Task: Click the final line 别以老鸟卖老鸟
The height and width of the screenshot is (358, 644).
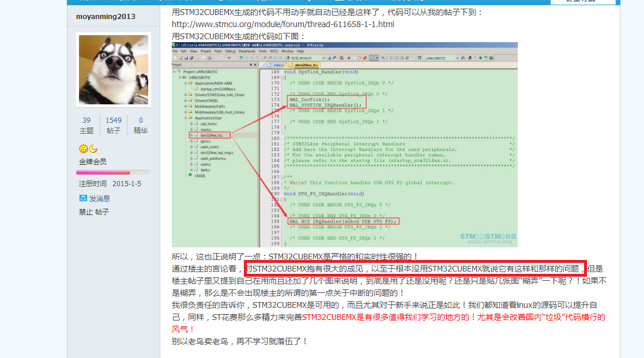Action: point(240,341)
